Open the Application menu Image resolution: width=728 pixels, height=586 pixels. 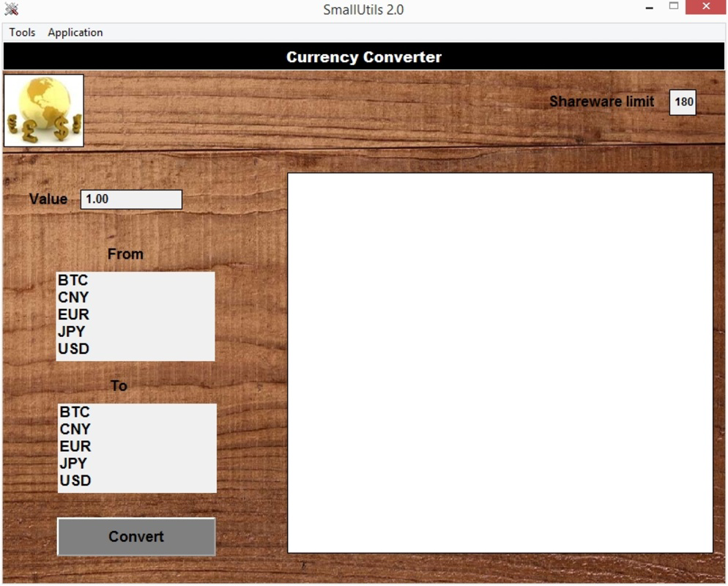(x=75, y=32)
